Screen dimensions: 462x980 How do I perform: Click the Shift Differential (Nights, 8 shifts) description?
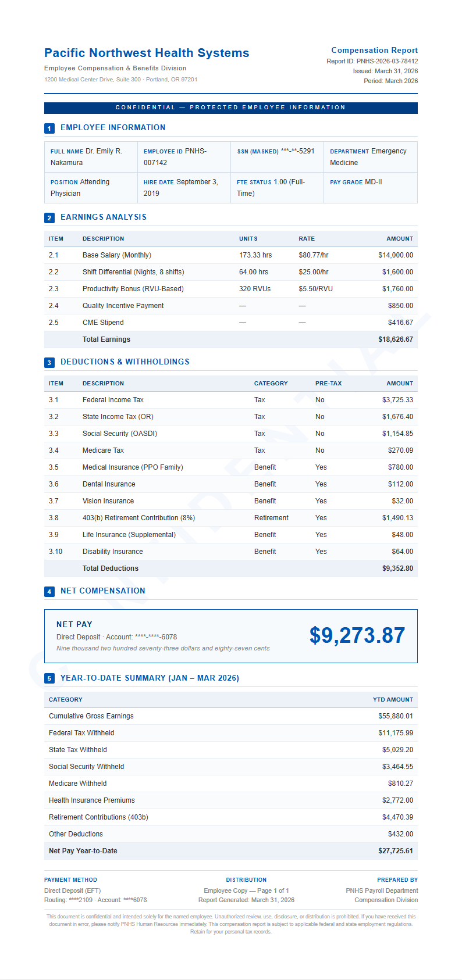pos(133,272)
